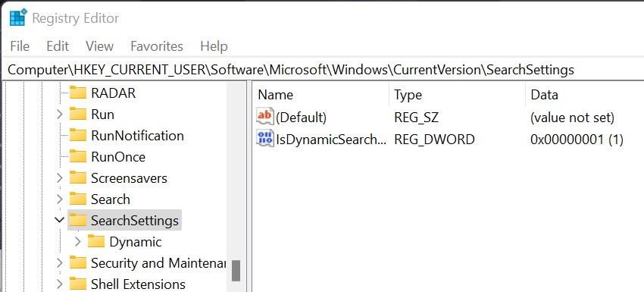
Task: Select the RunNotification folder icon
Action: (x=78, y=135)
